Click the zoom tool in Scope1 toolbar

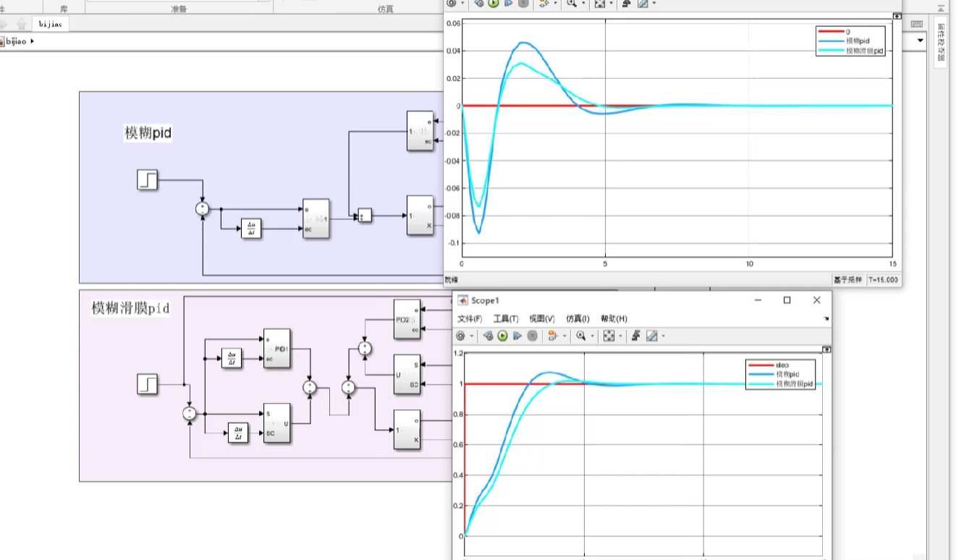tap(580, 336)
